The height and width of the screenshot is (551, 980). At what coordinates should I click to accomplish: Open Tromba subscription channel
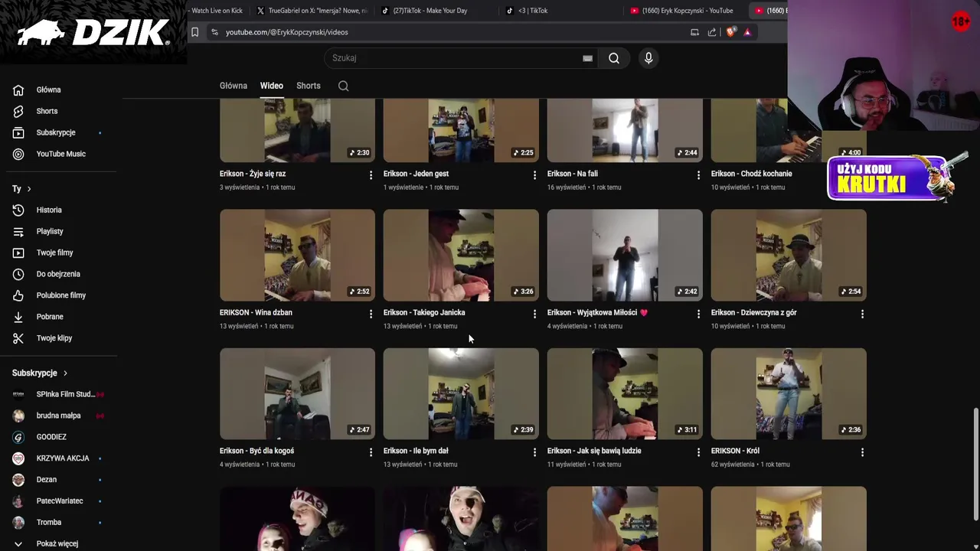click(48, 523)
